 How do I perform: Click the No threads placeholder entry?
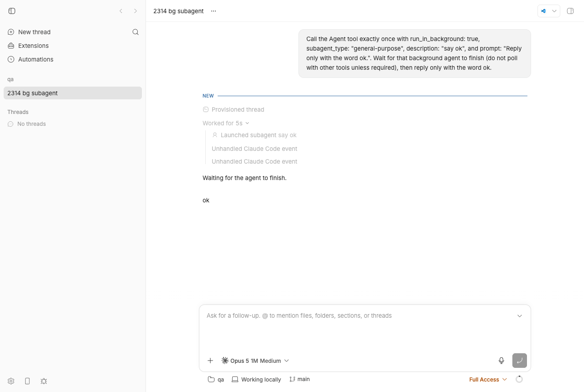(x=27, y=124)
